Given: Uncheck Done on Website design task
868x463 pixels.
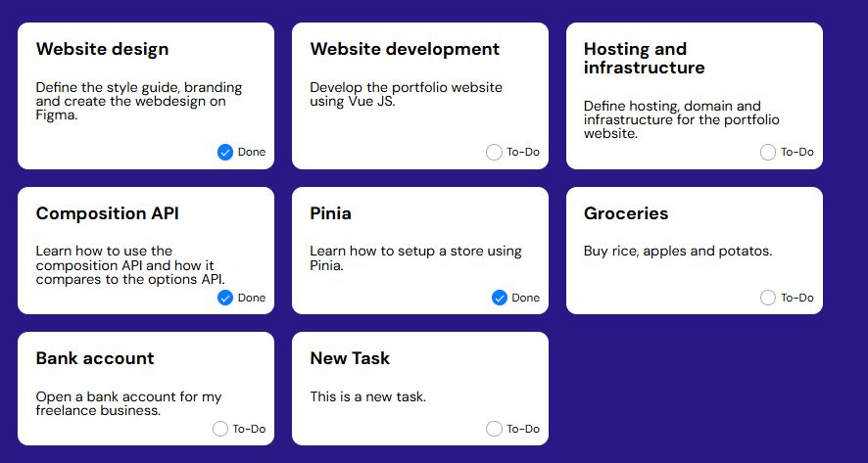Looking at the screenshot, I should coord(225,152).
